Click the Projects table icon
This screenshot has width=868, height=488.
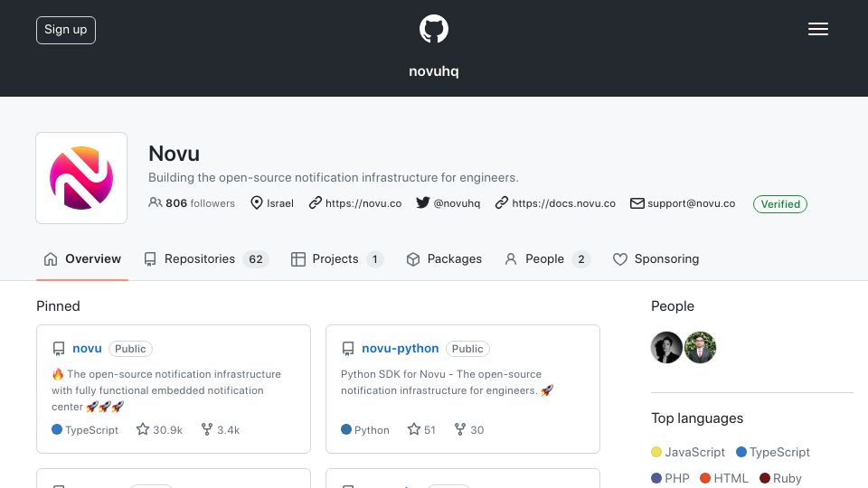pos(297,259)
